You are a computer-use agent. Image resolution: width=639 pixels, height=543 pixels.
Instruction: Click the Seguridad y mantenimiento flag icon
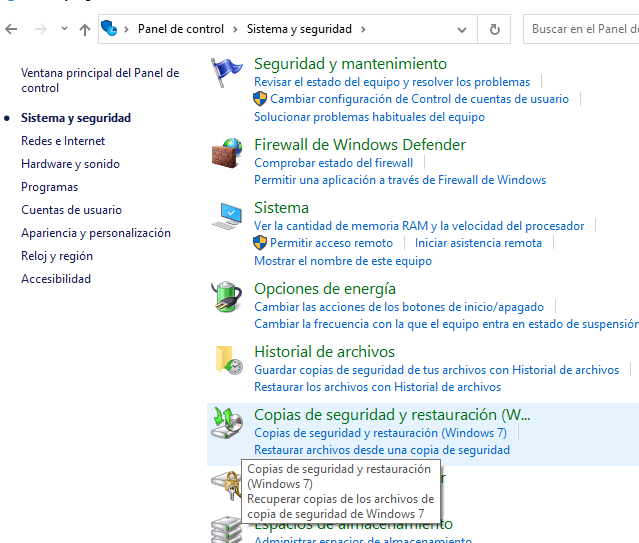pyautogui.click(x=226, y=72)
